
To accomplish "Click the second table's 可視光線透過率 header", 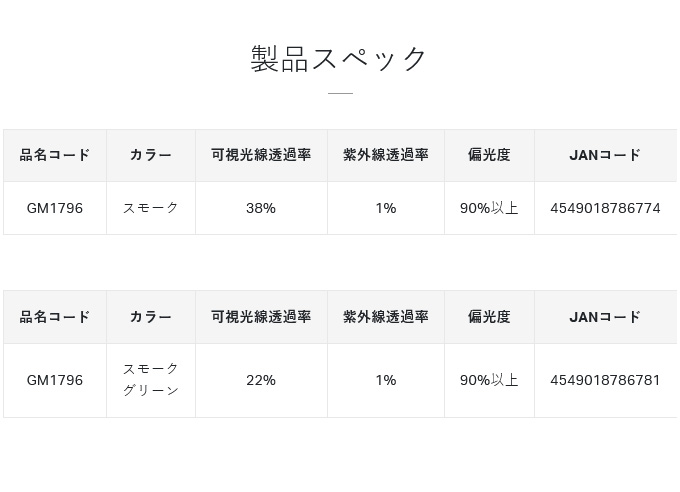I will pos(261,317).
